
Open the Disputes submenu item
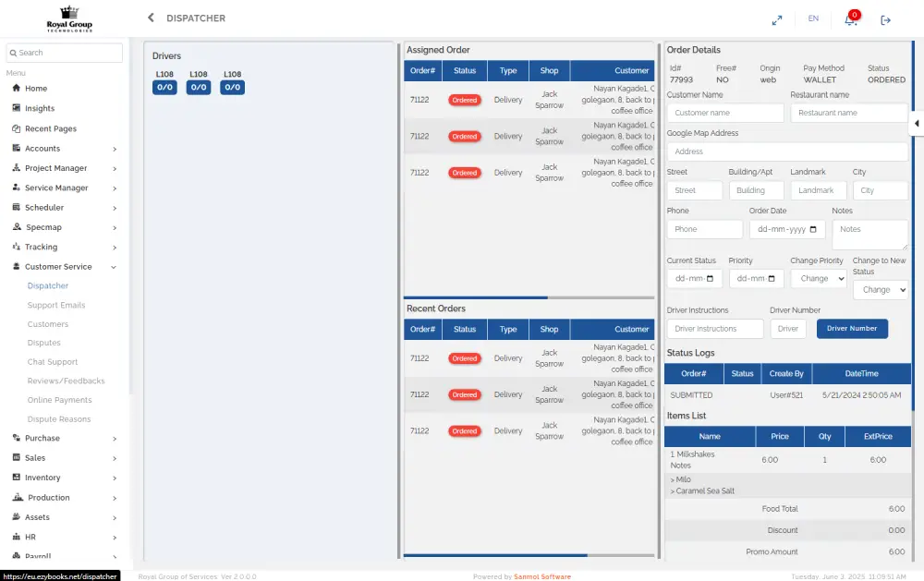click(x=44, y=344)
